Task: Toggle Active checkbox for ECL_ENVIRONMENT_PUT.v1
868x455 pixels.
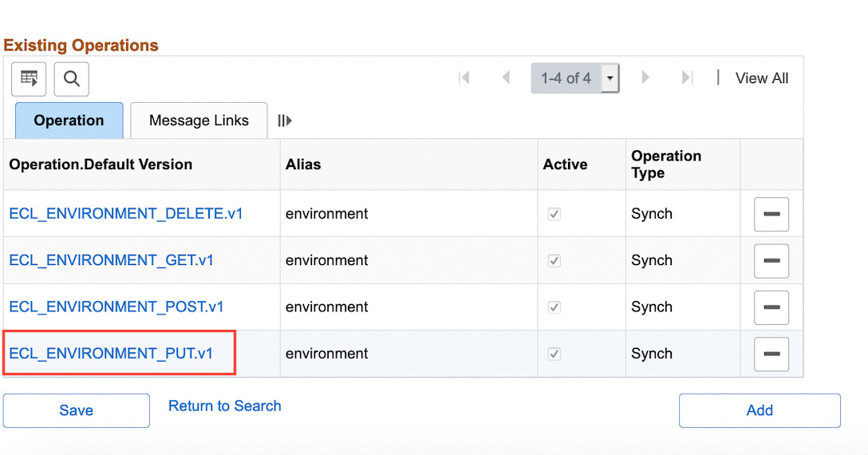Action: [x=554, y=354]
